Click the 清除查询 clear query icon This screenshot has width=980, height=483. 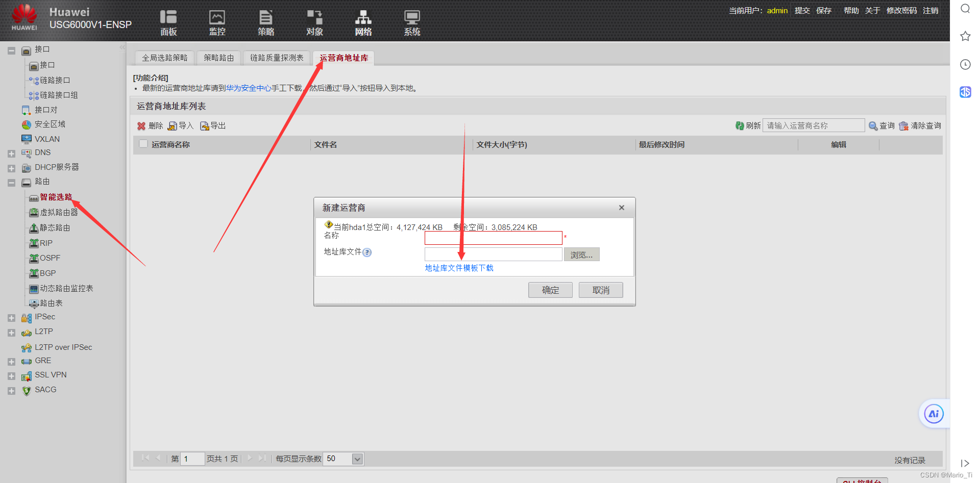(x=903, y=126)
